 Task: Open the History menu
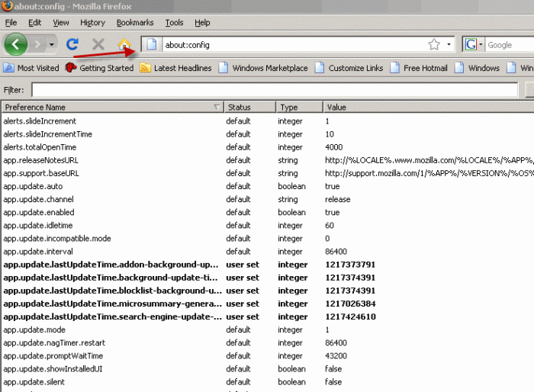[x=92, y=23]
